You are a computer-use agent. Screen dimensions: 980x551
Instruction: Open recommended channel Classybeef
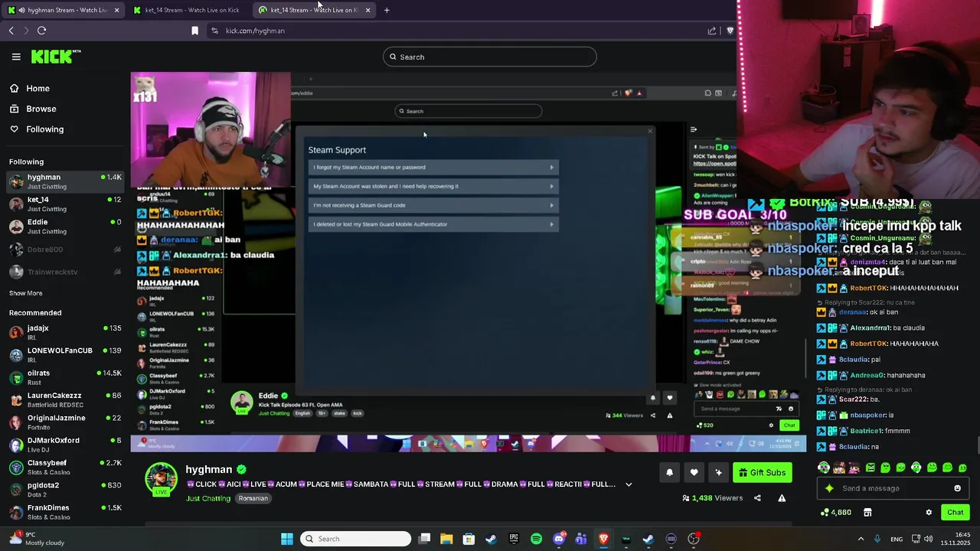(x=65, y=467)
